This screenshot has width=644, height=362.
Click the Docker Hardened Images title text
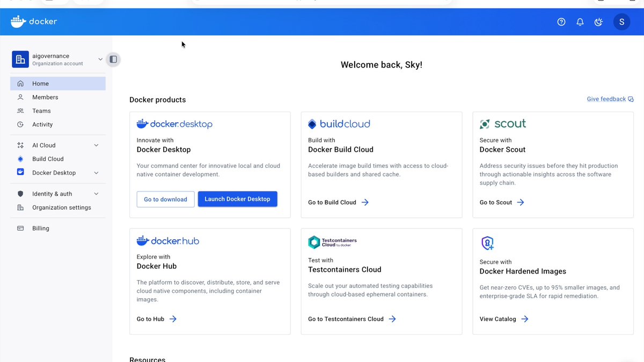[x=523, y=271]
